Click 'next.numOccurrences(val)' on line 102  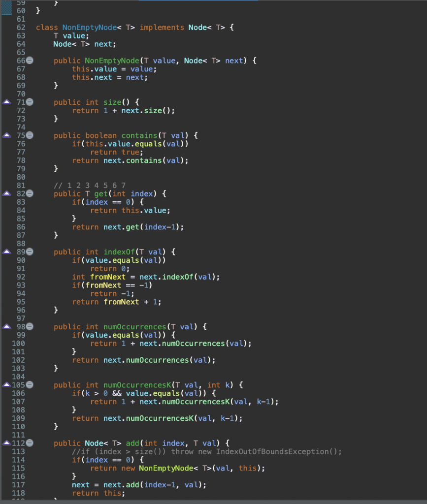[x=157, y=360]
